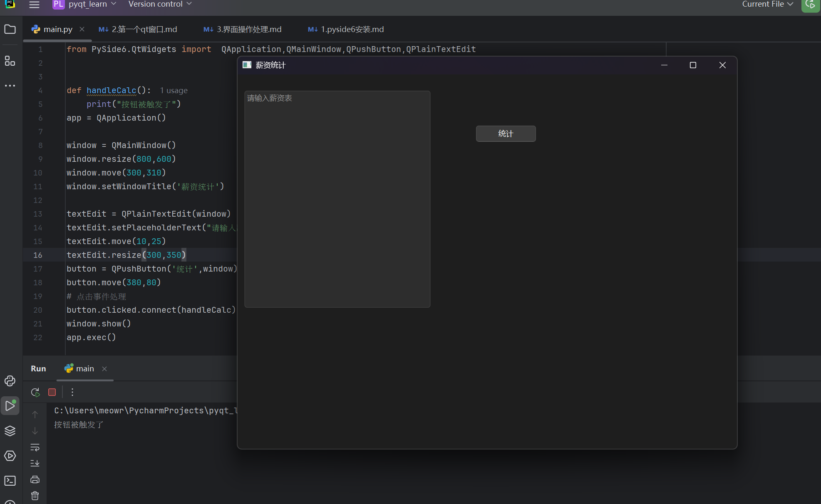The image size is (821, 504).
Task: Toggle scroll to end of output
Action: coord(35,463)
